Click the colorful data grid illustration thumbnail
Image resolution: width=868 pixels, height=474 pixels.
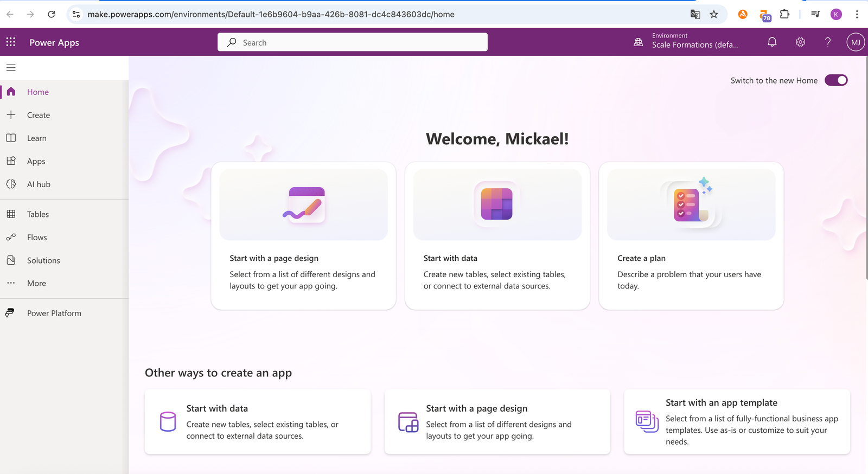click(x=497, y=204)
